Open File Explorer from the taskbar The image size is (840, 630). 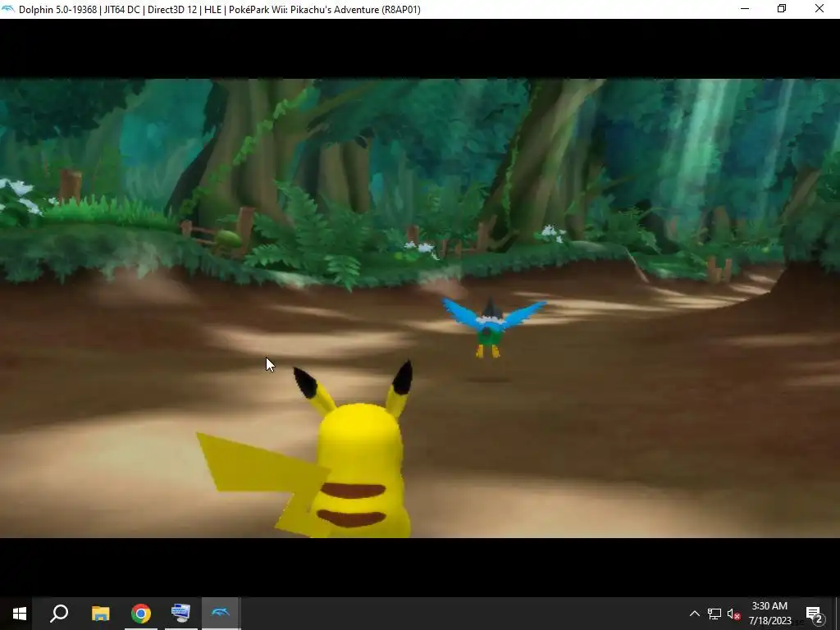click(100, 614)
